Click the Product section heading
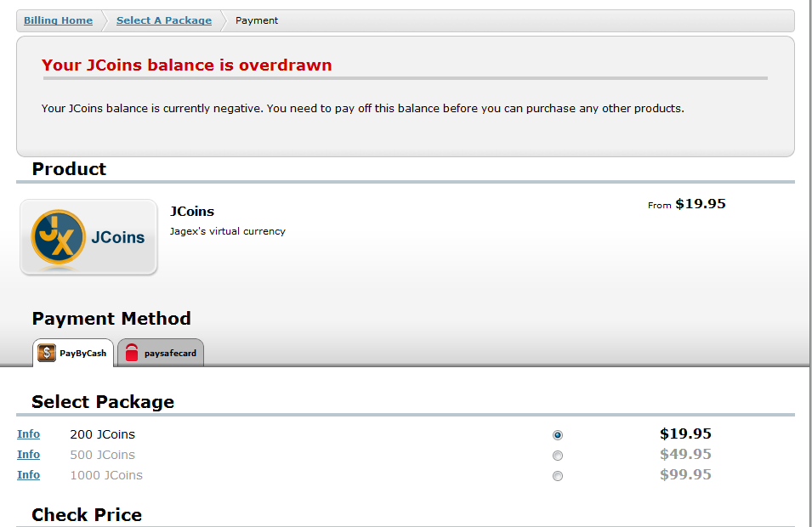This screenshot has width=812, height=527. pyautogui.click(x=69, y=169)
